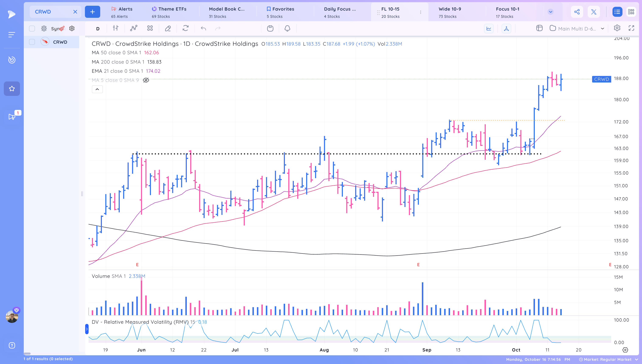
Task: Grab the watchlist panel resize handle
Action: [x=82, y=194]
